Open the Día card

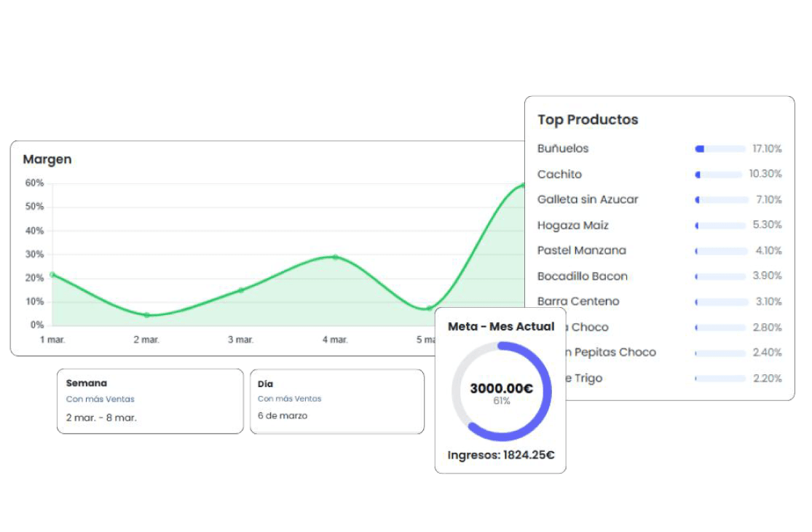point(336,401)
